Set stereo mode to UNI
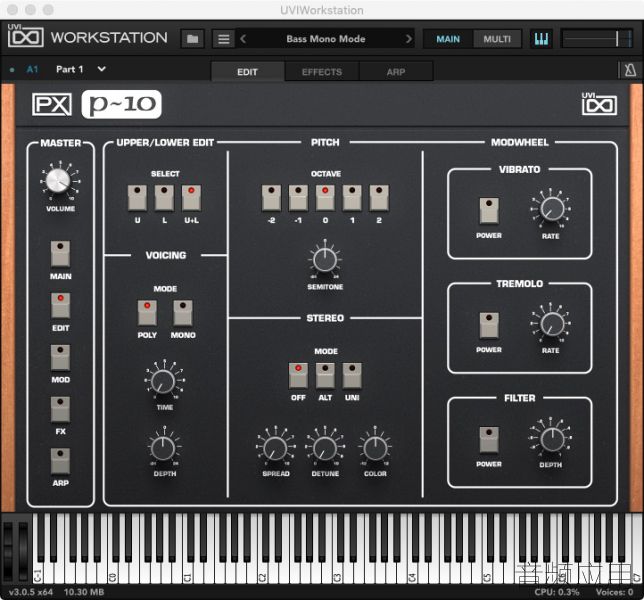The width and height of the screenshot is (644, 600). (352, 375)
